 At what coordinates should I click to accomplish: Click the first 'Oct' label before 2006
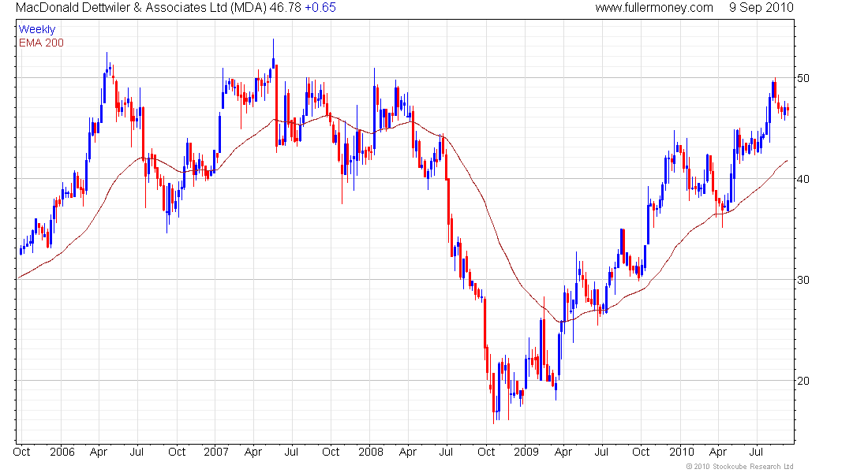point(21,452)
